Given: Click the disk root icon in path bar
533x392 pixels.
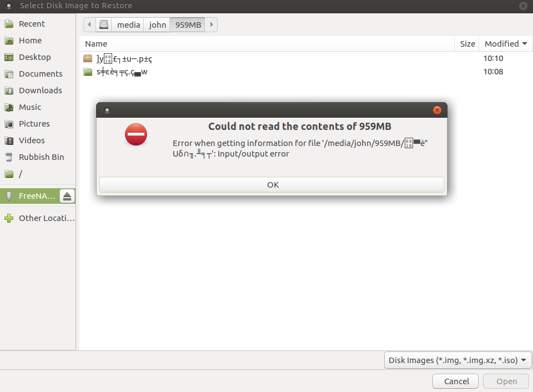Looking at the screenshot, I should pyautogui.click(x=104, y=24).
